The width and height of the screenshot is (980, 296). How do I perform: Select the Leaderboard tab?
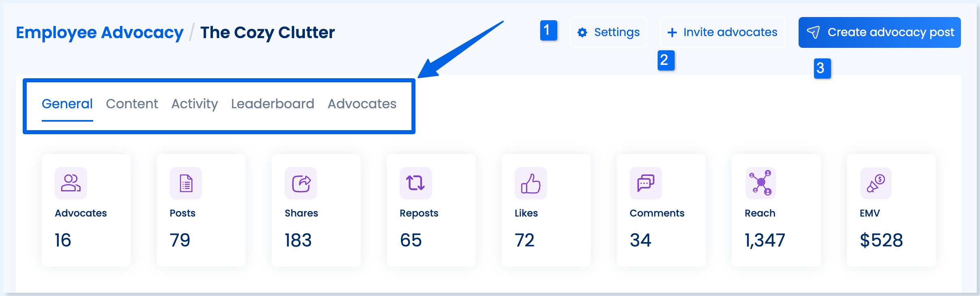point(272,104)
